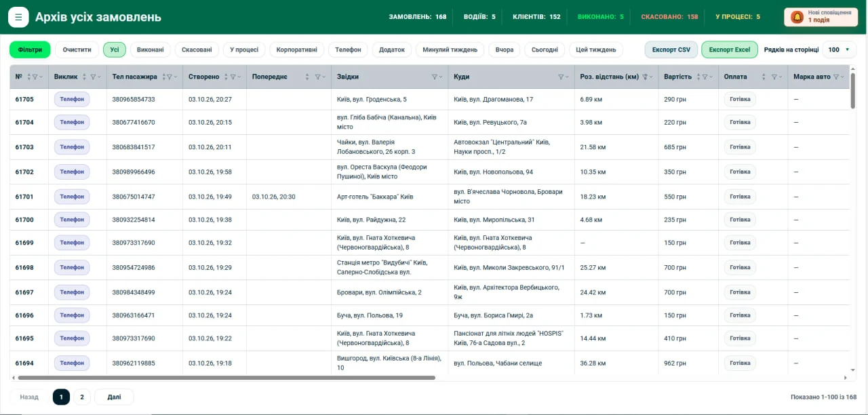Click phone number 380675014747

(x=134, y=197)
